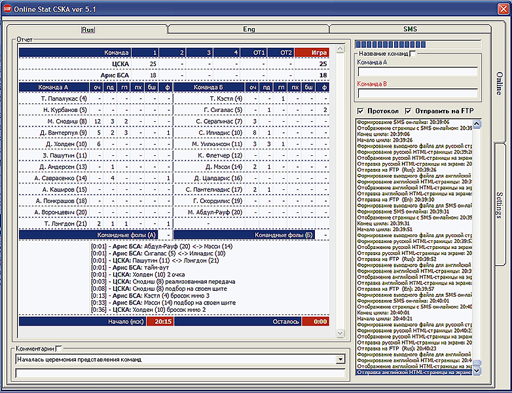Click the progress bar indicator

point(417,44)
